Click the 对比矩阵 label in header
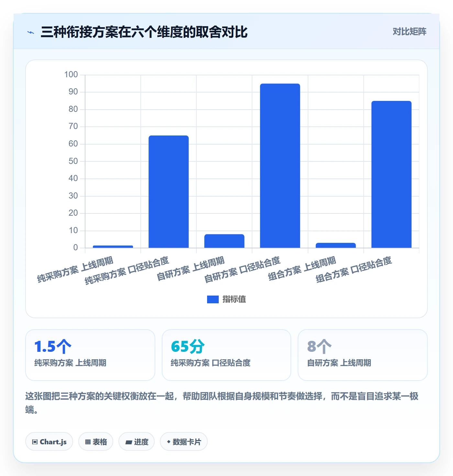 409,32
